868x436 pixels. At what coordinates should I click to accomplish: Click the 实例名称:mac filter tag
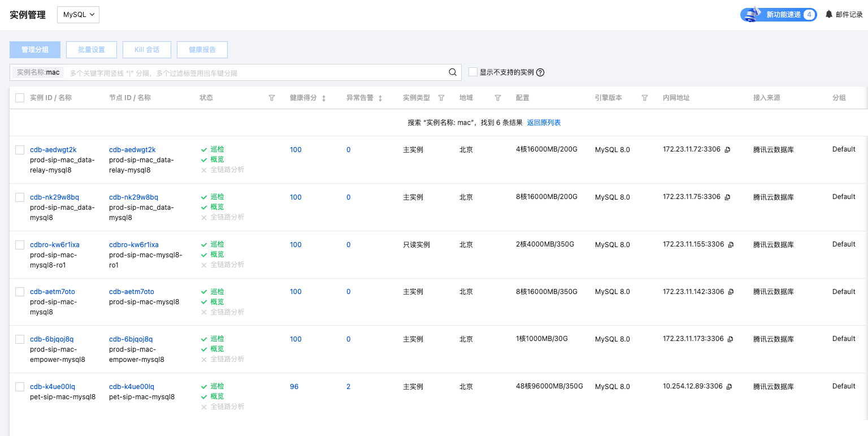(x=38, y=72)
